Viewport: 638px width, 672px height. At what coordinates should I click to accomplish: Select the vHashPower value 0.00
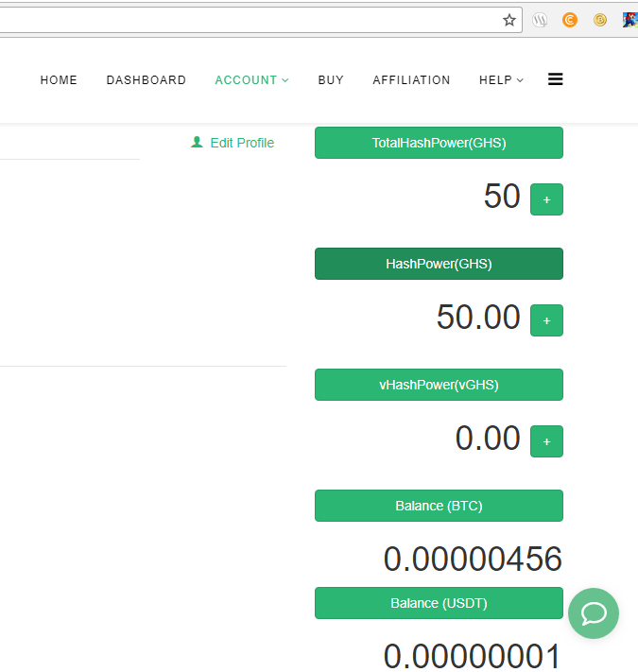pyautogui.click(x=488, y=438)
